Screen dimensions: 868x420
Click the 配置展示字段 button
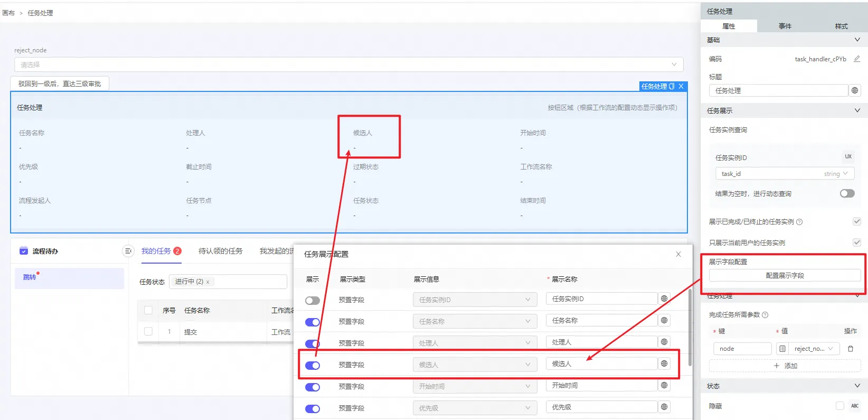point(785,275)
